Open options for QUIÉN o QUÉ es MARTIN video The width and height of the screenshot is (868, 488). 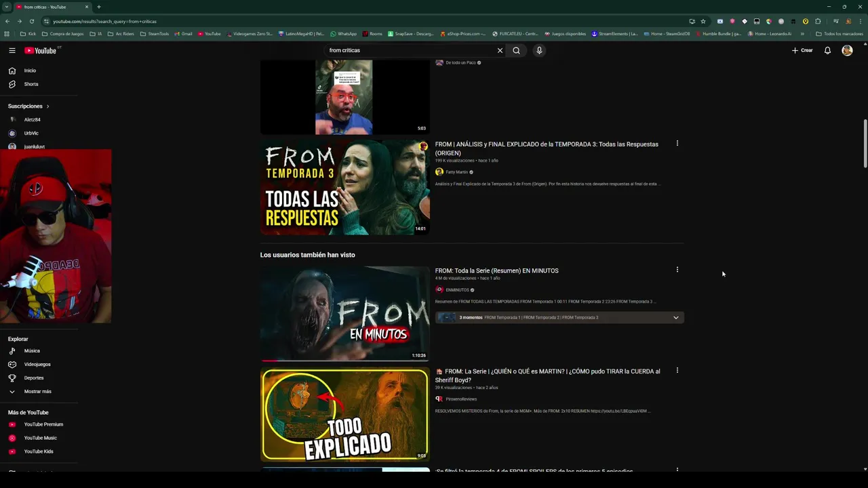click(677, 371)
